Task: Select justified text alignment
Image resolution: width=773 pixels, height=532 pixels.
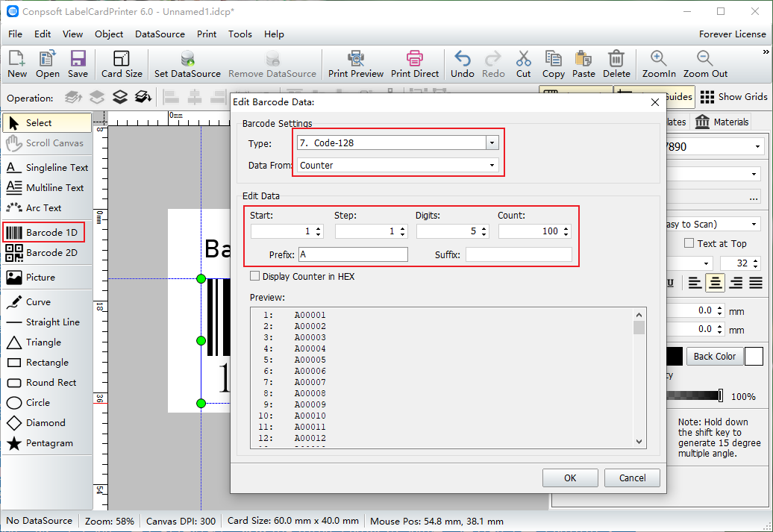Action: click(x=756, y=283)
